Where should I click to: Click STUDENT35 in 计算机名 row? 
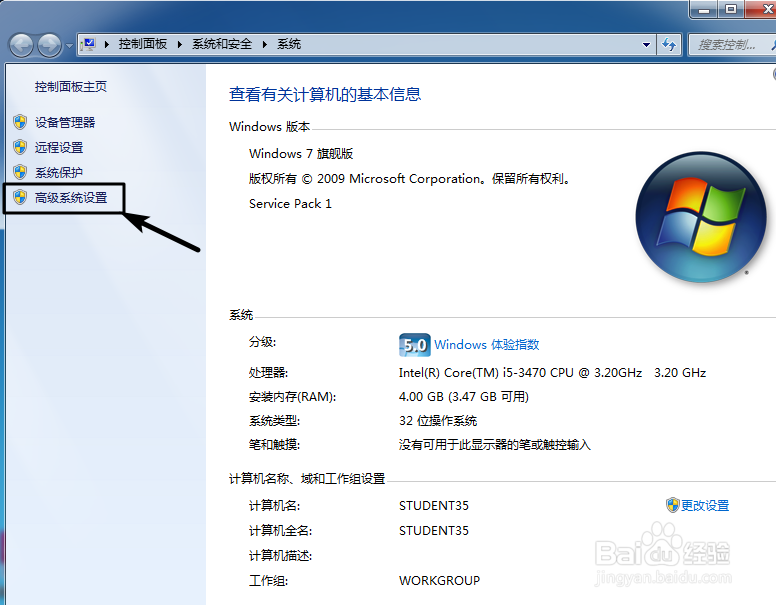[434, 505]
